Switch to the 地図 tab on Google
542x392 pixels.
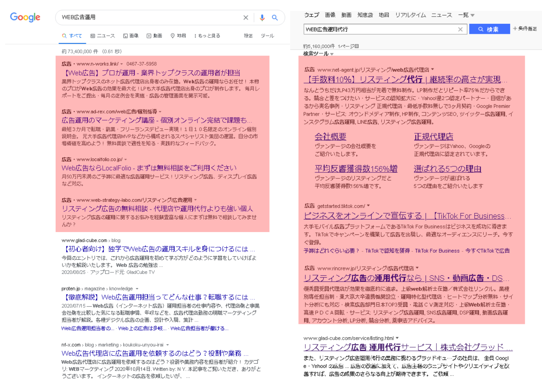(x=179, y=36)
